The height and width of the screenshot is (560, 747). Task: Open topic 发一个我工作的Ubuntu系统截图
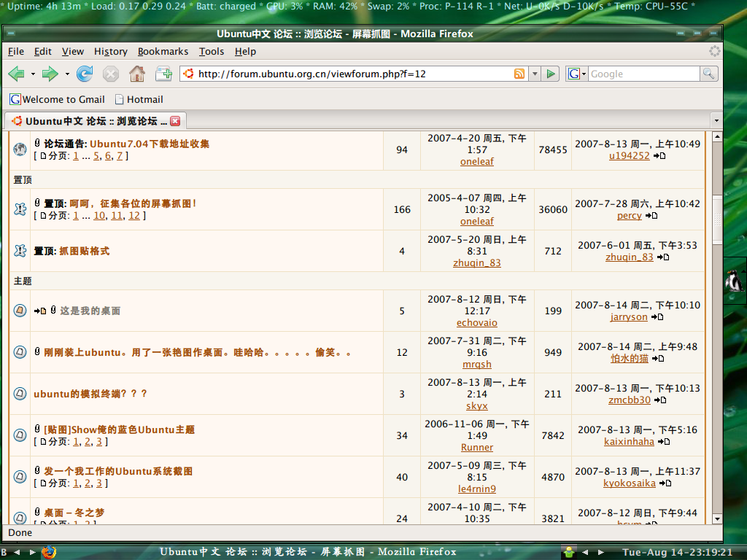(118, 471)
